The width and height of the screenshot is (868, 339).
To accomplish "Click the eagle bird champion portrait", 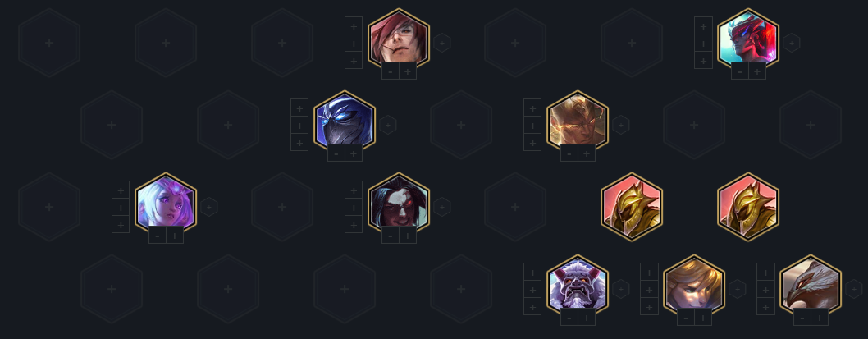I will click(x=811, y=285).
